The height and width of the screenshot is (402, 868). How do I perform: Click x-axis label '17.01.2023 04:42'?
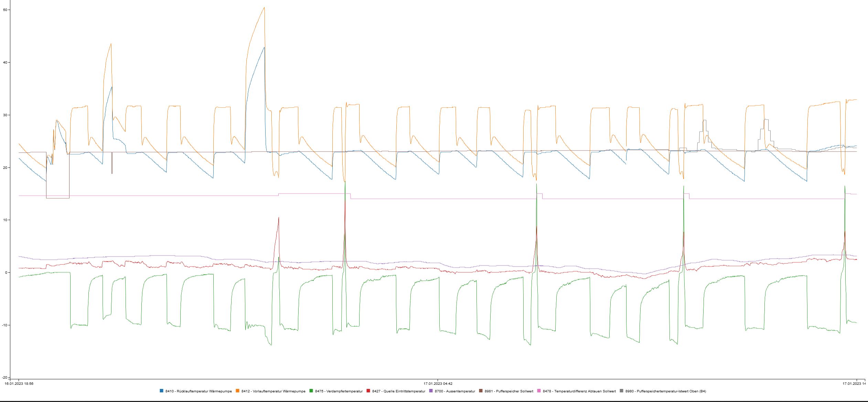(438, 383)
